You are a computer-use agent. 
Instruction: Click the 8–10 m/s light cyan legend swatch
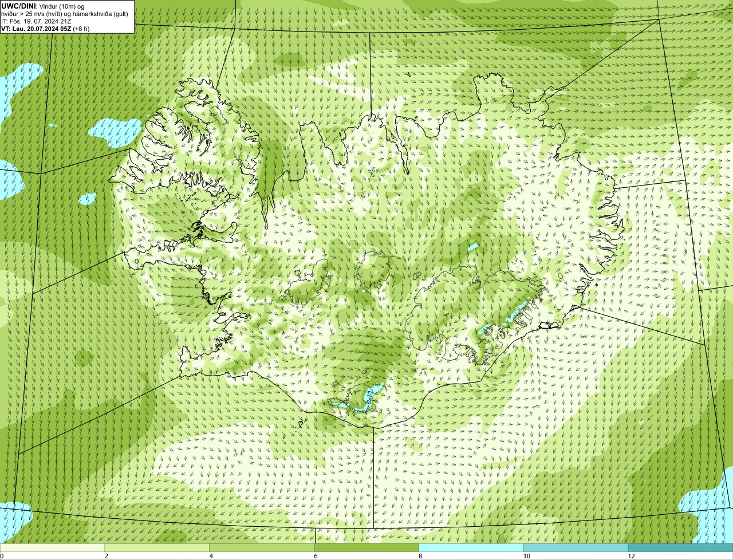[471, 548]
